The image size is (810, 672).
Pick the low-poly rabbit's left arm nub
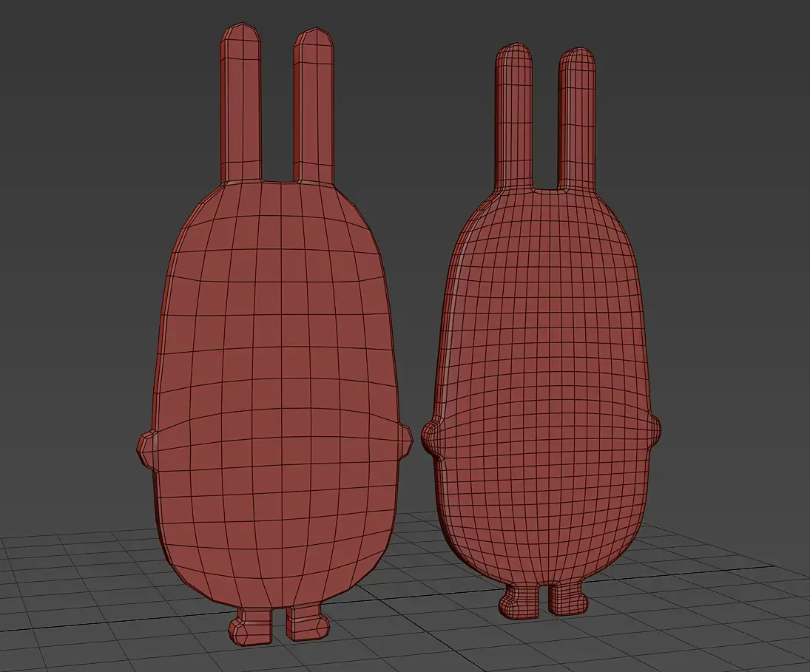pos(148,449)
